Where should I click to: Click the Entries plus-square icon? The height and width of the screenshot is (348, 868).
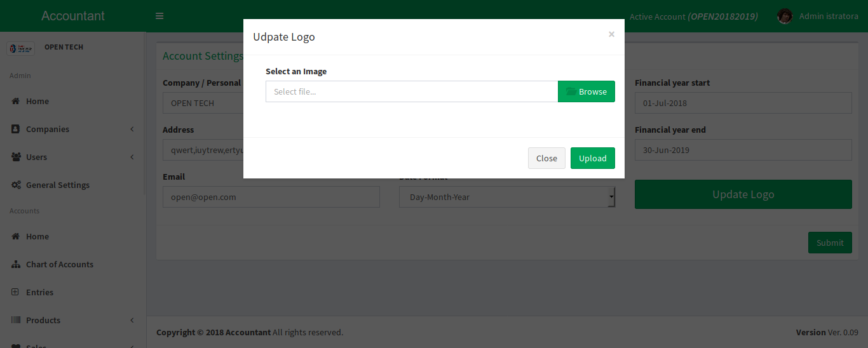click(15, 293)
